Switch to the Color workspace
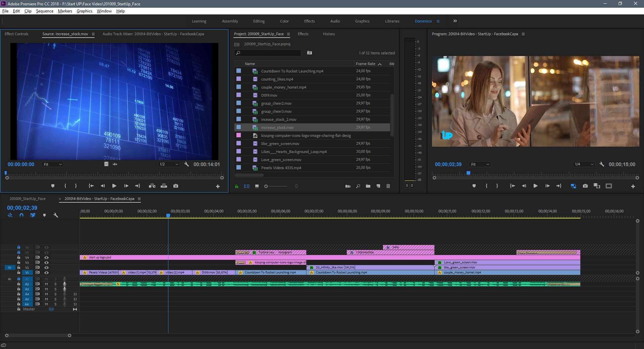Image resolution: width=644 pixels, height=349 pixels. coord(284,21)
